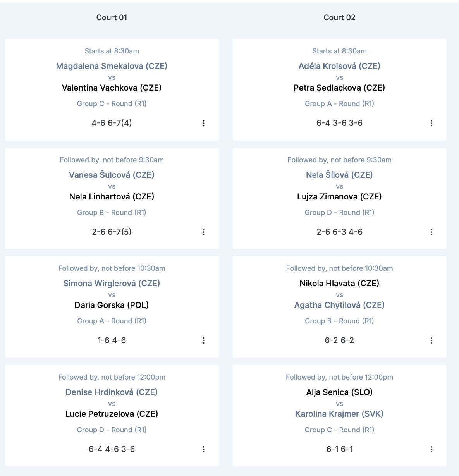This screenshot has height=476, width=459.
Task: Click the Court 01 column header
Action: pos(112,17)
